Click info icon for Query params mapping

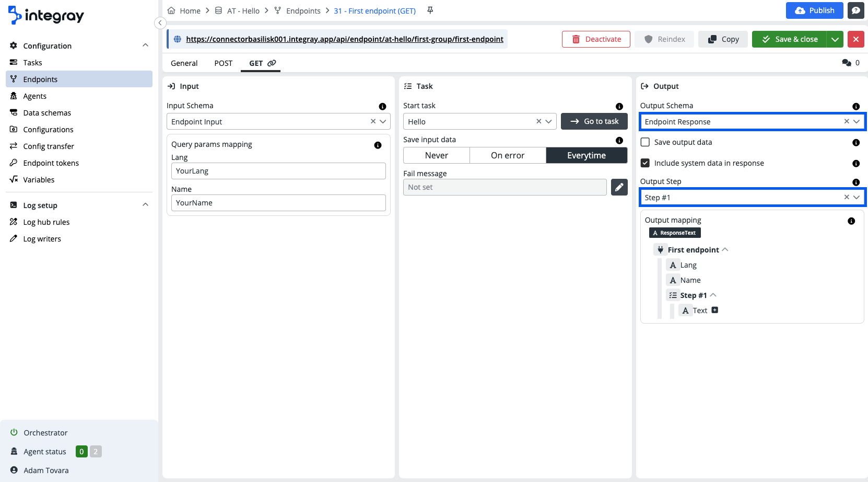(x=378, y=145)
